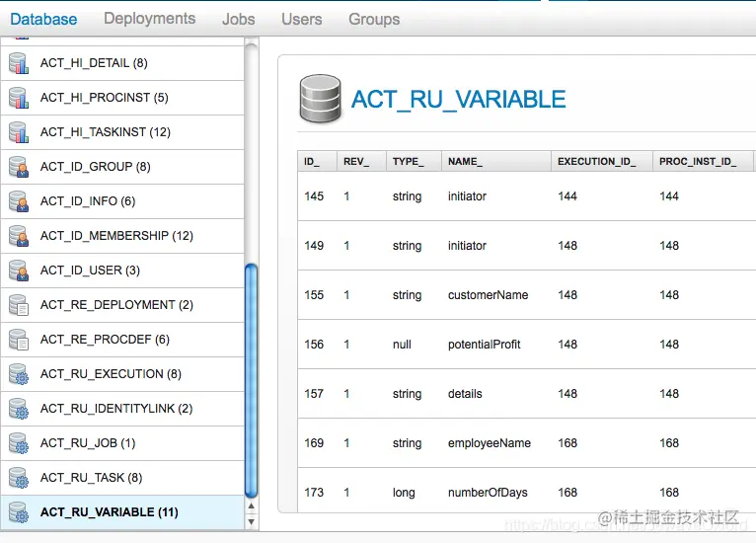756x543 pixels.
Task: Click the ACT_ID_GROUP user database icon
Action: click(19, 167)
